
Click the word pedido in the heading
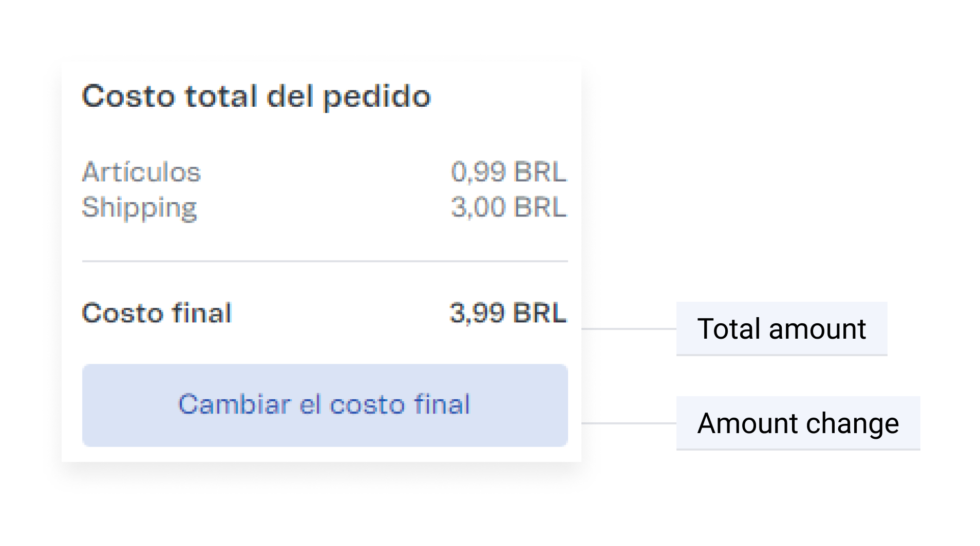(376, 98)
